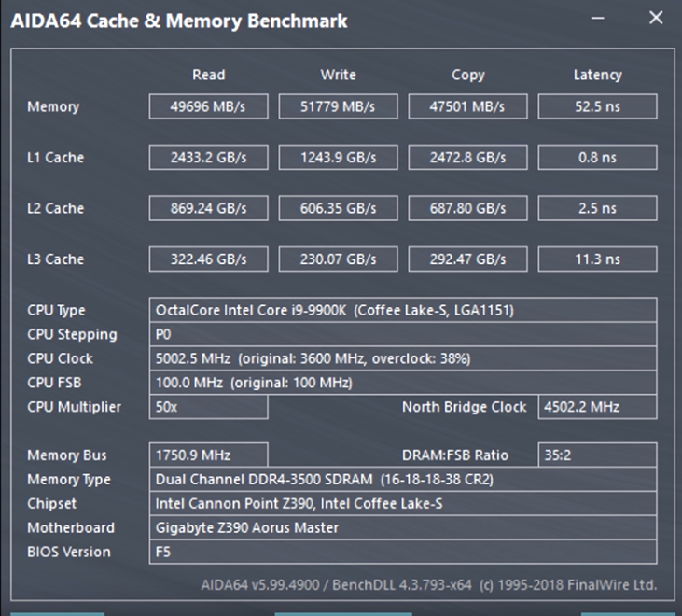Screen dimensions: 682x616
Task: Select the DRAM:FSB Ratio value box
Action: [597, 455]
